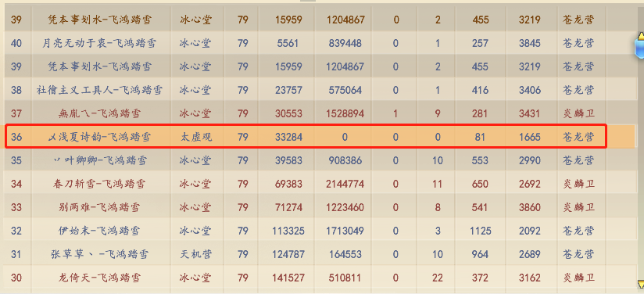
Task: Select player 别两难-飞鸿踏雪
Action: pyautogui.click(x=99, y=207)
